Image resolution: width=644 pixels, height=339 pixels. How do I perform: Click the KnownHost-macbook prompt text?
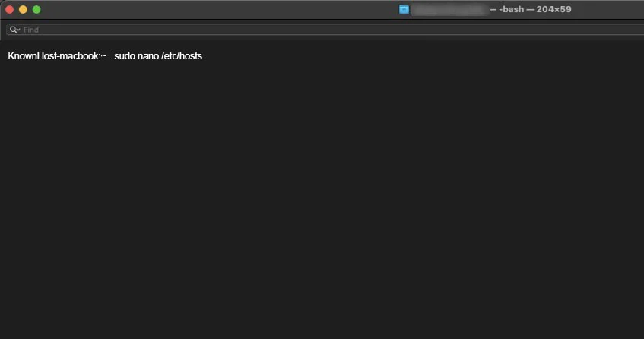[52, 56]
